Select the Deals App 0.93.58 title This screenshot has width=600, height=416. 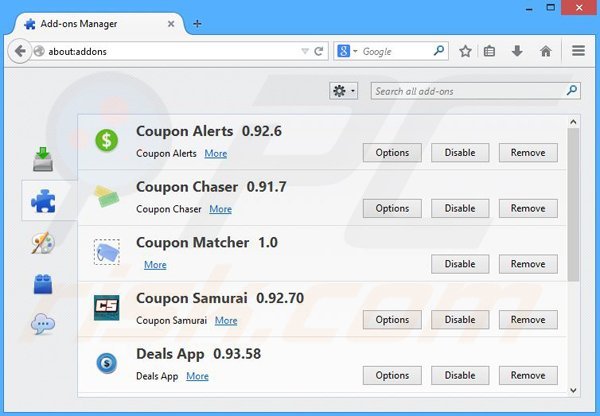coord(199,354)
